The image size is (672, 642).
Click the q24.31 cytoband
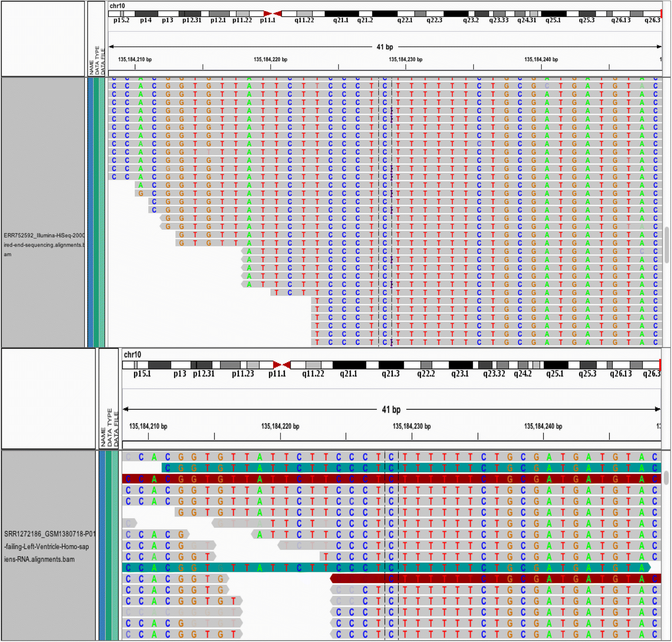pyautogui.click(x=527, y=20)
